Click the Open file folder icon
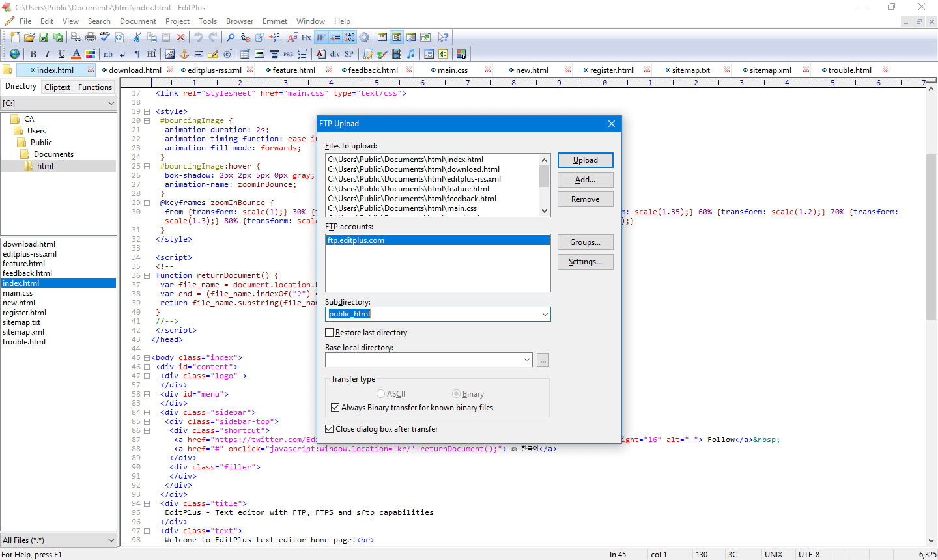 29,37
